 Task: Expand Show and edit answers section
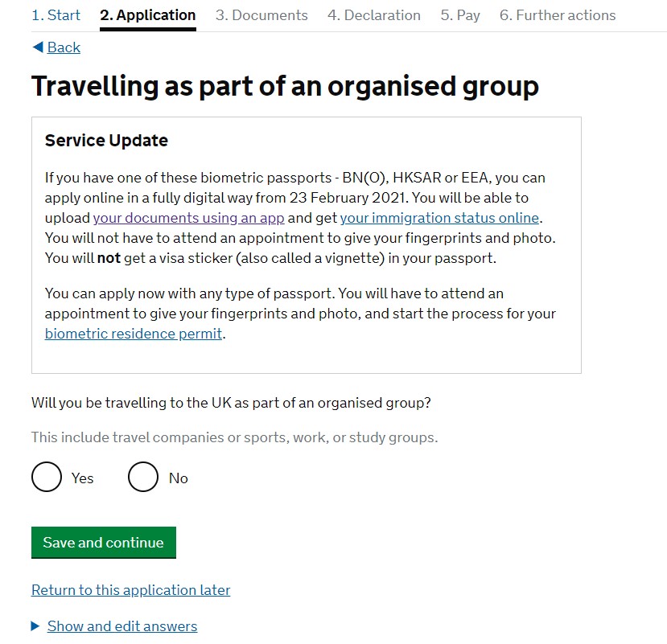pos(121,626)
